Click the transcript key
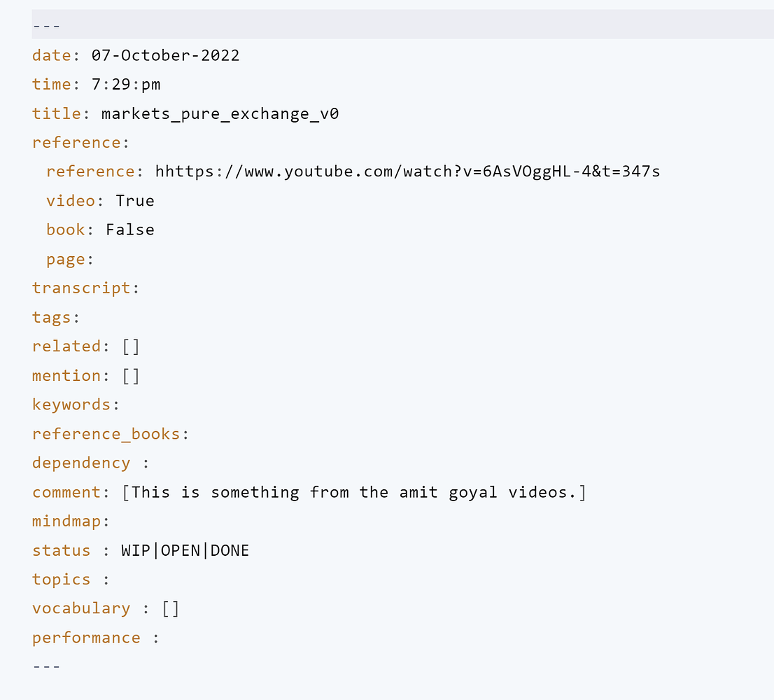The height and width of the screenshot is (700, 774). click(81, 288)
